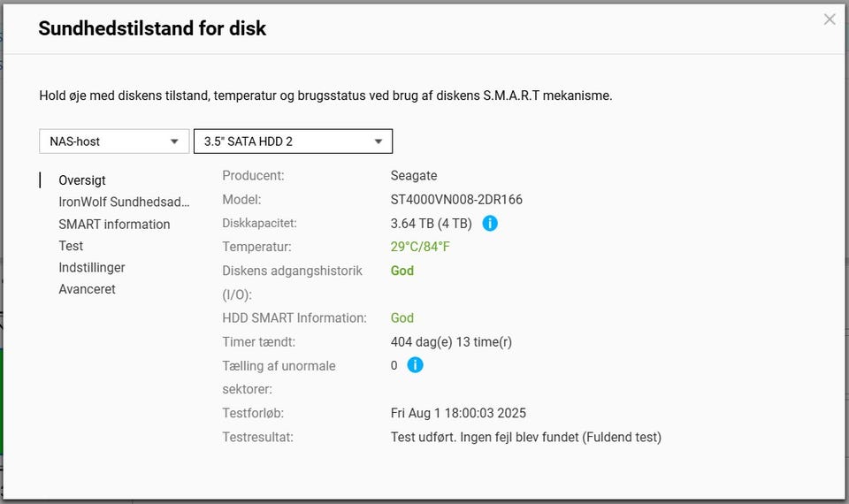
Task: Expand the 3.5" SATA HDD 2 selector
Action: [293, 141]
